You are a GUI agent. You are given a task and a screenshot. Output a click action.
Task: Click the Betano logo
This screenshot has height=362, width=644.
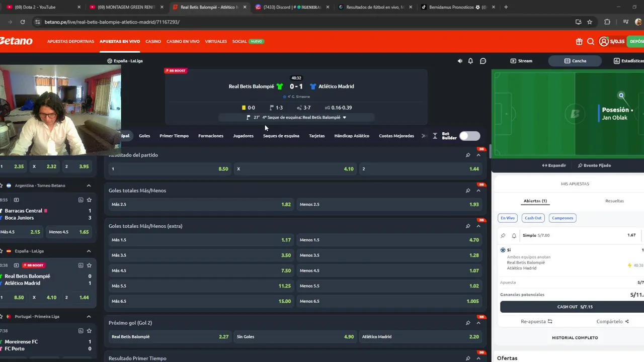(16, 41)
